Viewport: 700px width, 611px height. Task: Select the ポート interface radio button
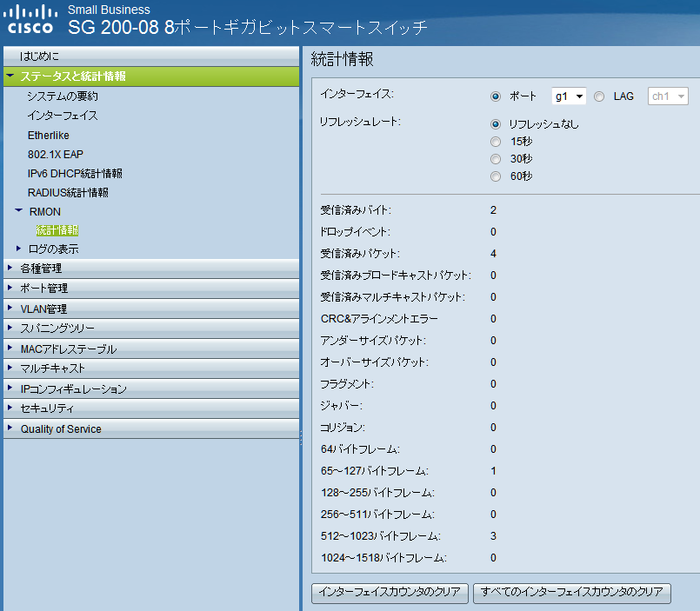click(x=495, y=96)
